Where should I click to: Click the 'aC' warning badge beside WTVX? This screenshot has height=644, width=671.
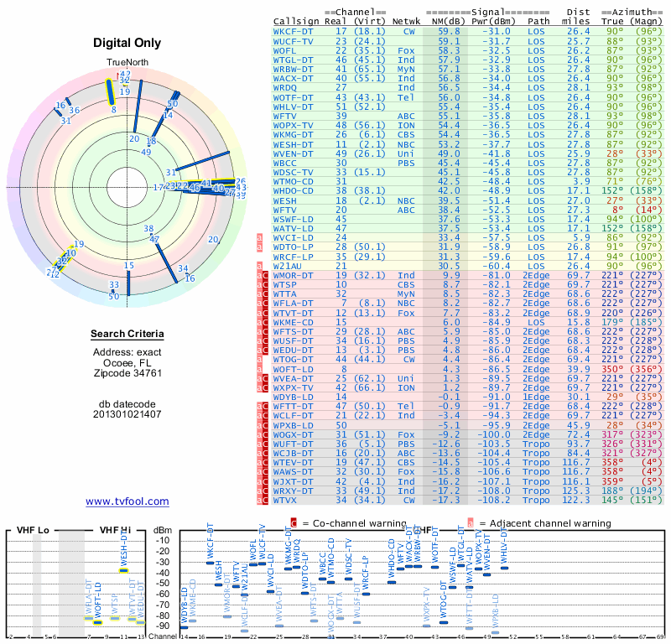[x=263, y=501]
